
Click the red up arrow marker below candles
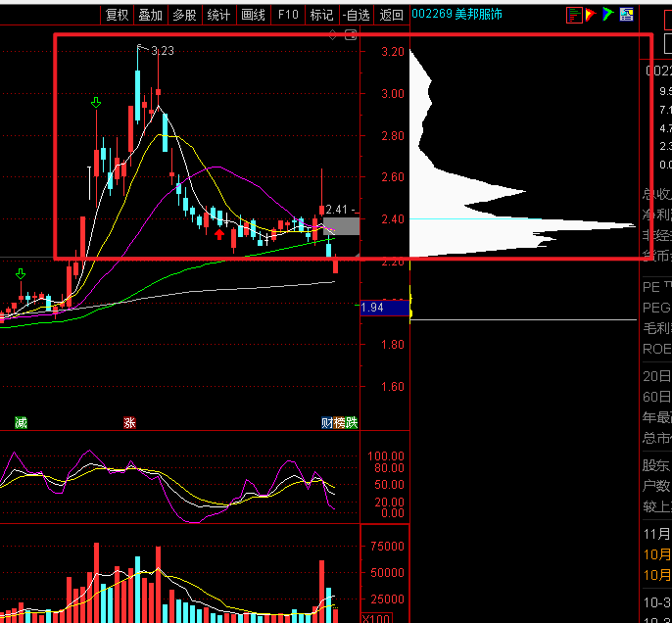(x=219, y=234)
